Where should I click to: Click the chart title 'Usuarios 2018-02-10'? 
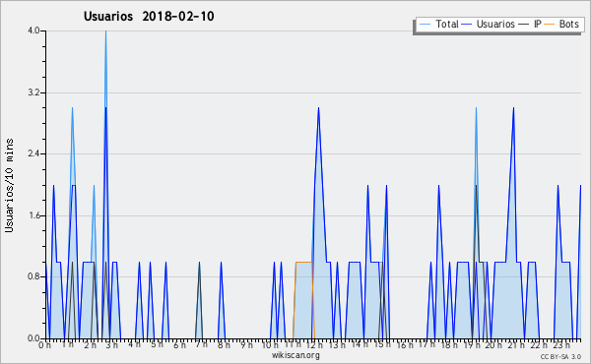point(149,16)
